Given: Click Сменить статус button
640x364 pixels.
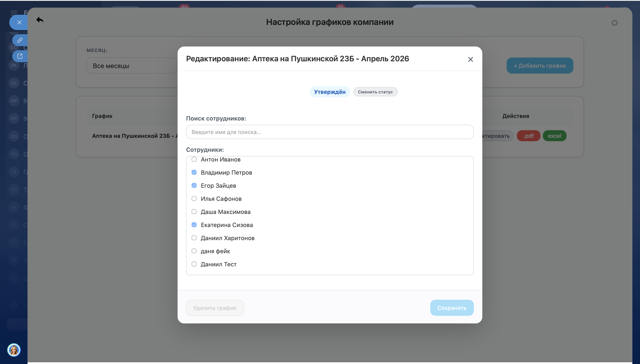Looking at the screenshot, I should pyautogui.click(x=375, y=92).
